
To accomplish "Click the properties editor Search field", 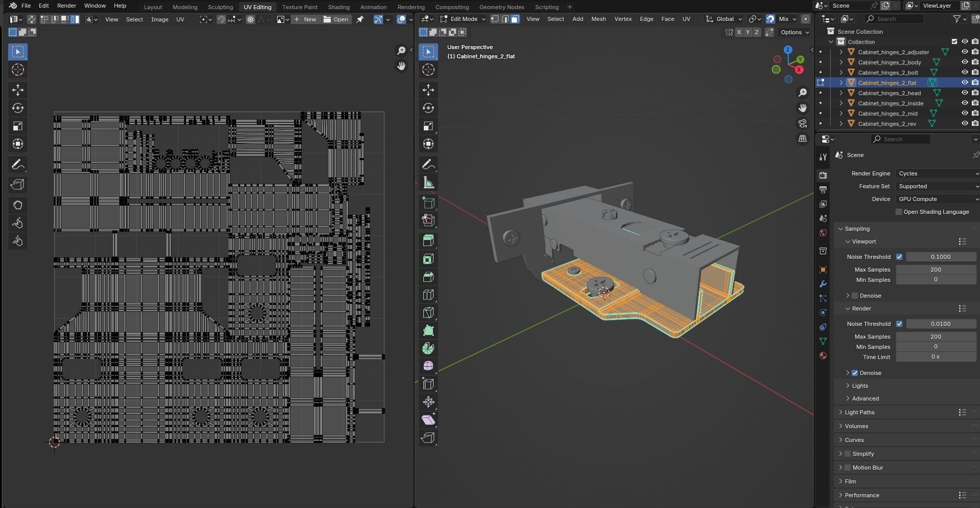I will click(x=901, y=139).
